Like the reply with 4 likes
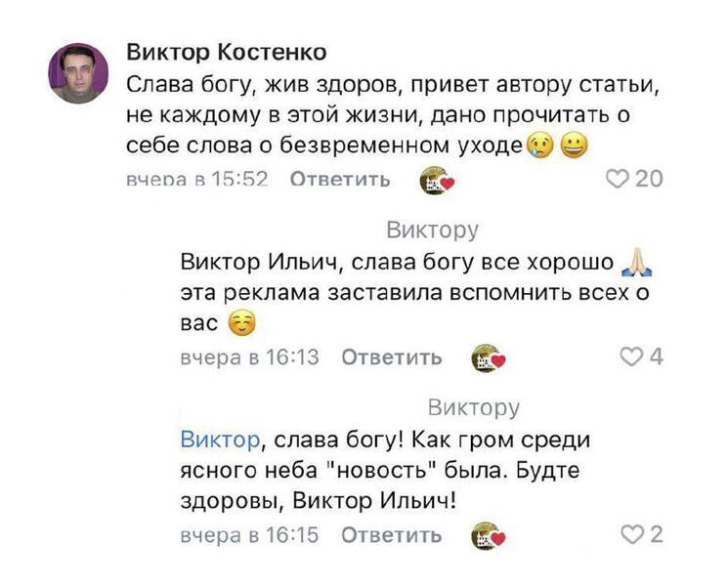The image size is (728, 586). [631, 356]
